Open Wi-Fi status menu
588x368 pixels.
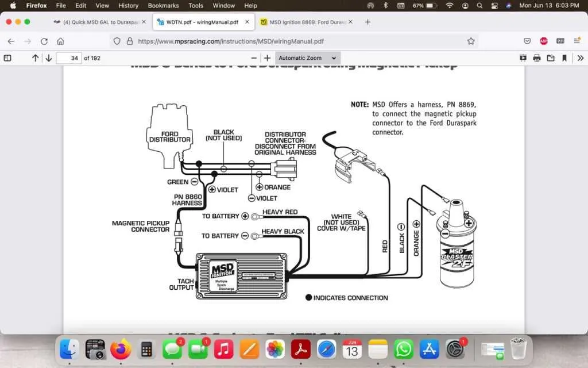(450, 6)
